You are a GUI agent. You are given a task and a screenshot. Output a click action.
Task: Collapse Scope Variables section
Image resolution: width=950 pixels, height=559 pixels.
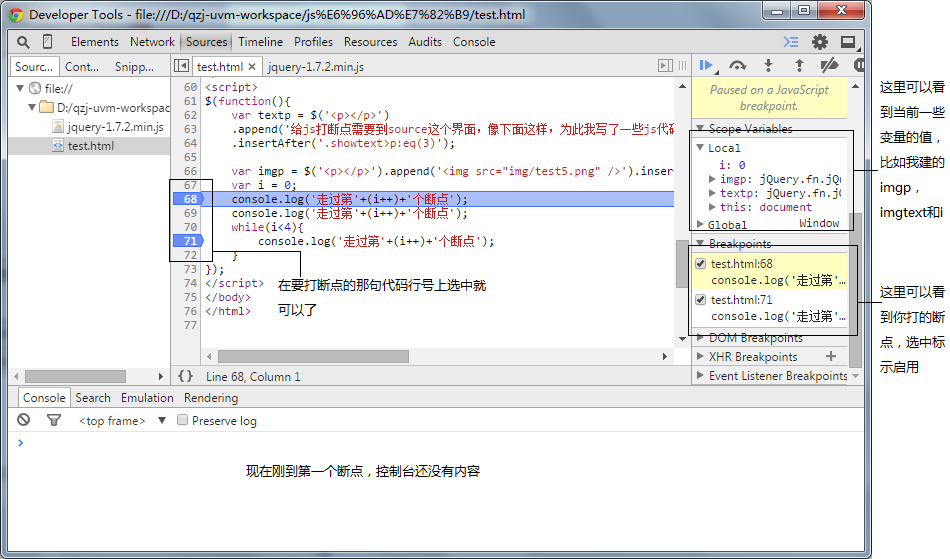point(700,128)
